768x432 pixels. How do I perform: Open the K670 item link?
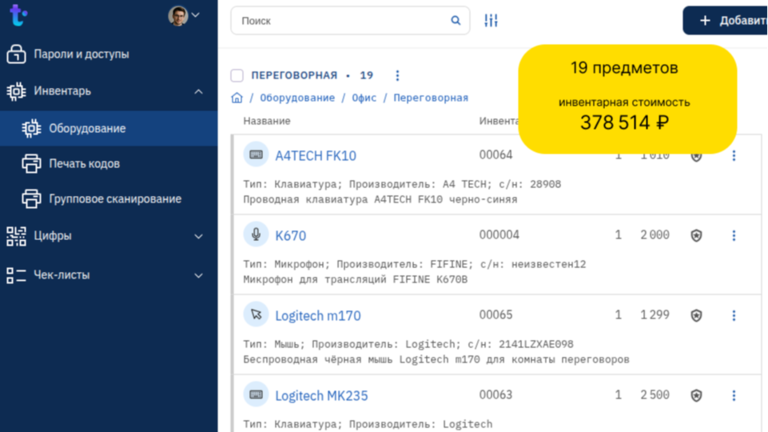point(290,236)
